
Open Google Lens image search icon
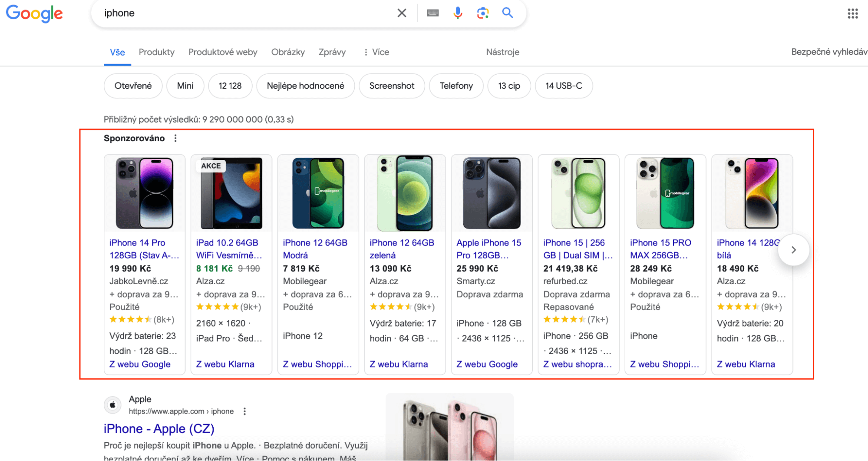point(483,13)
